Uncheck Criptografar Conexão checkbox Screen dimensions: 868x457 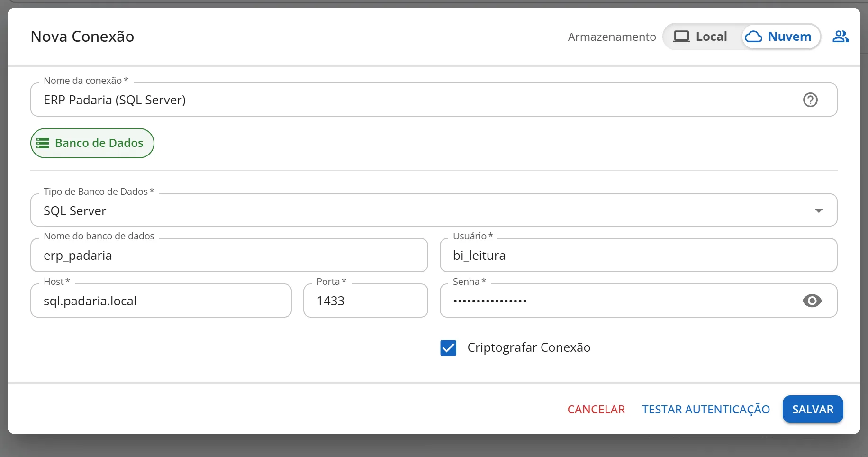tap(448, 348)
